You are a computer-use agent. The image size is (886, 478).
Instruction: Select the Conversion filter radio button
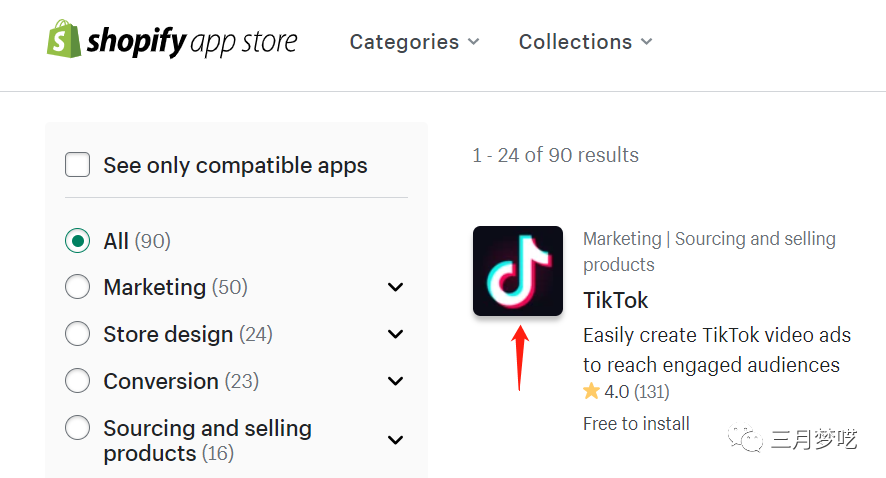click(x=78, y=381)
